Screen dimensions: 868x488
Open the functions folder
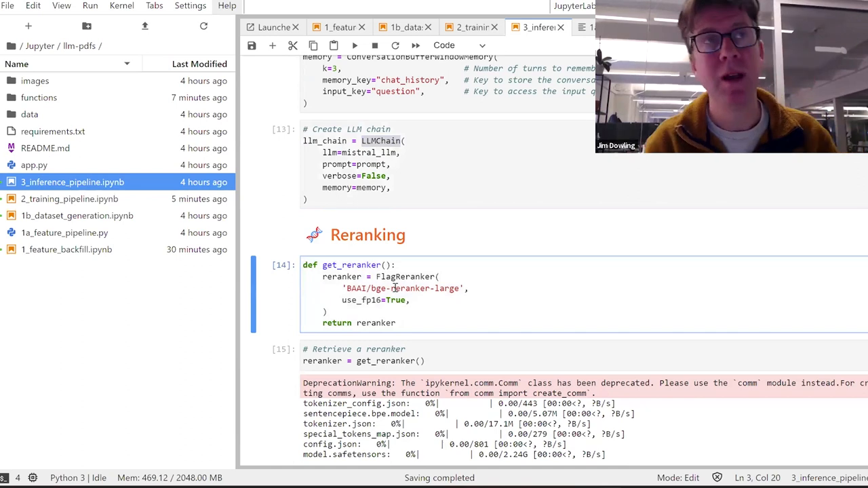(39, 98)
